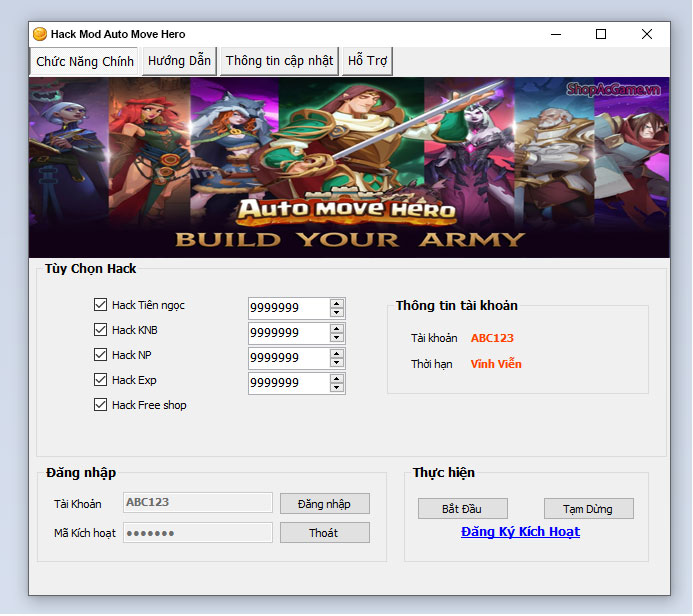Toggle Hack Exp checkbox
Screen dimensions: 693x616
coord(100,380)
